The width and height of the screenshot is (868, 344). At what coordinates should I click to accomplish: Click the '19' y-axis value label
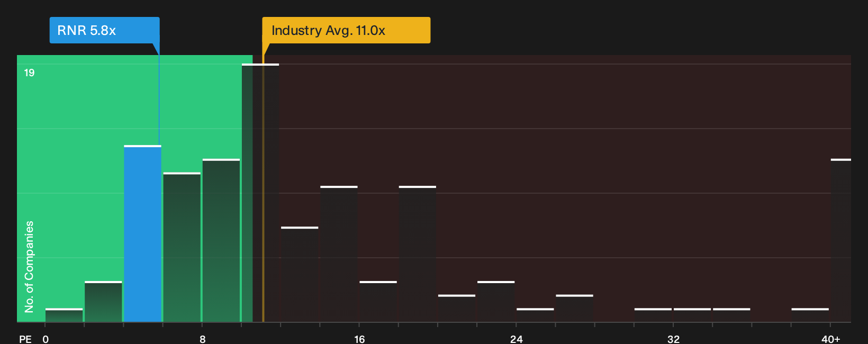[29, 73]
